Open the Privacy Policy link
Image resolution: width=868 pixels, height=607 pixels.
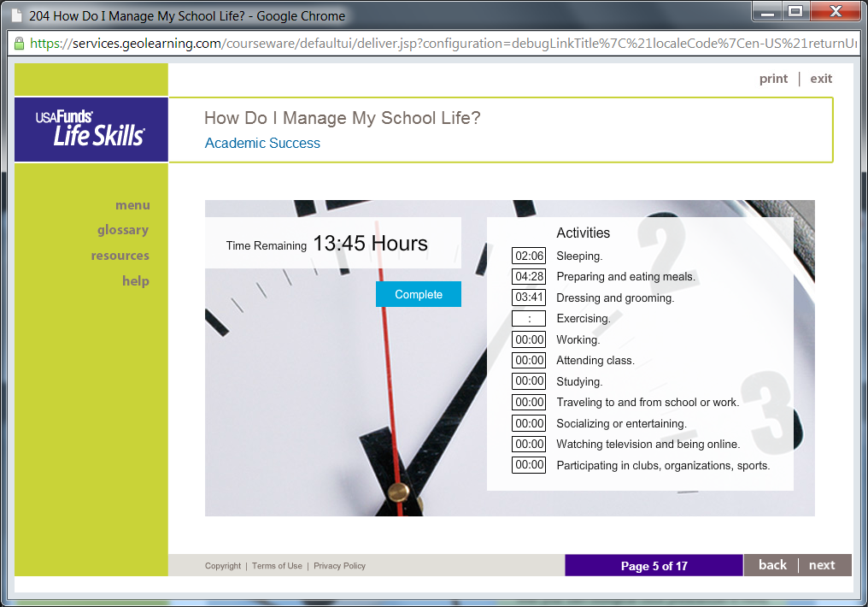339,565
